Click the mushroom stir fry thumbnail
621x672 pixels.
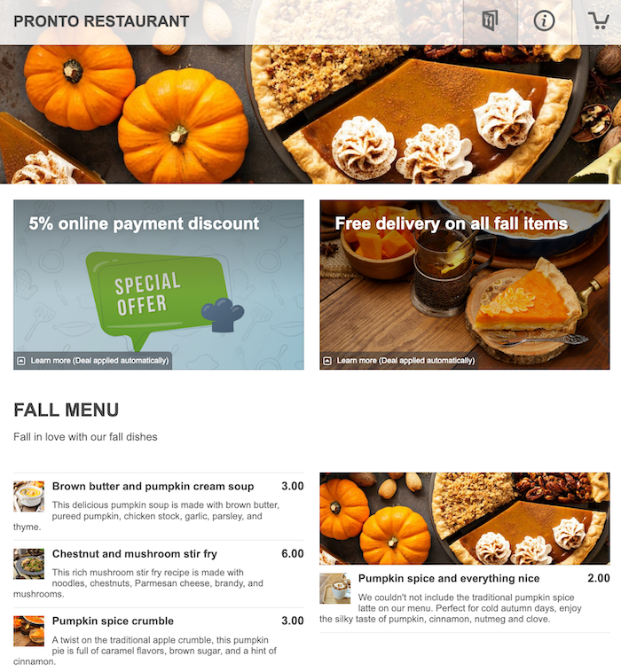tap(28, 564)
